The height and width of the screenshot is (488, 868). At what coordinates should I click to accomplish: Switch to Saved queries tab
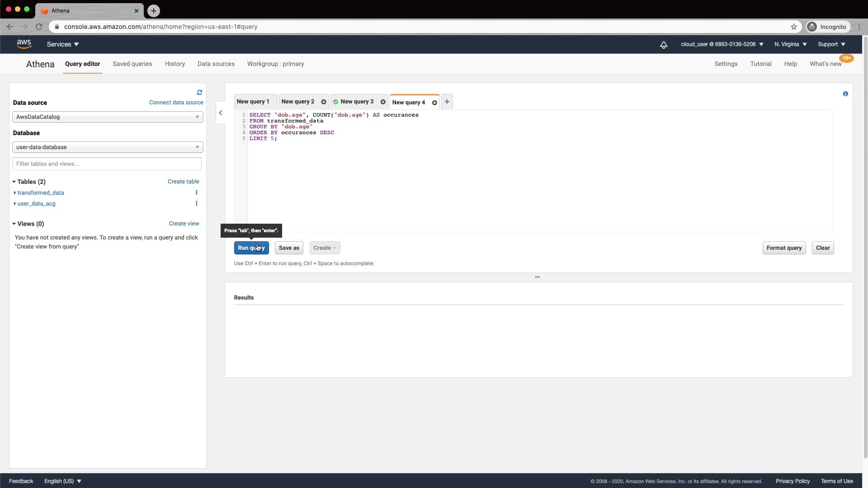(132, 64)
